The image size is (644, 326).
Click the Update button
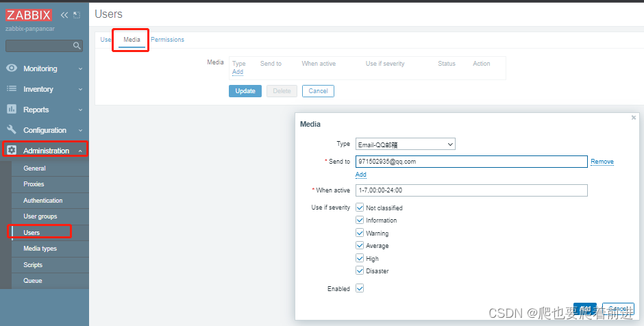(x=245, y=91)
